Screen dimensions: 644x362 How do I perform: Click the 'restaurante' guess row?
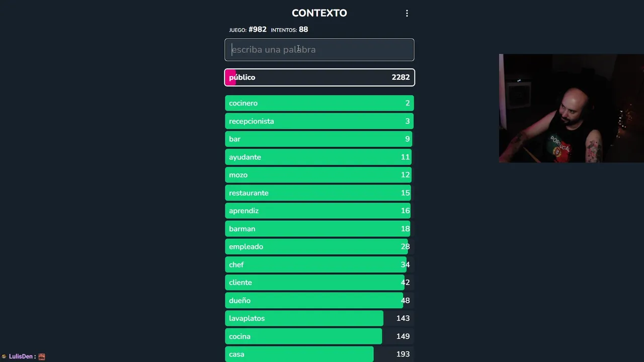click(319, 193)
